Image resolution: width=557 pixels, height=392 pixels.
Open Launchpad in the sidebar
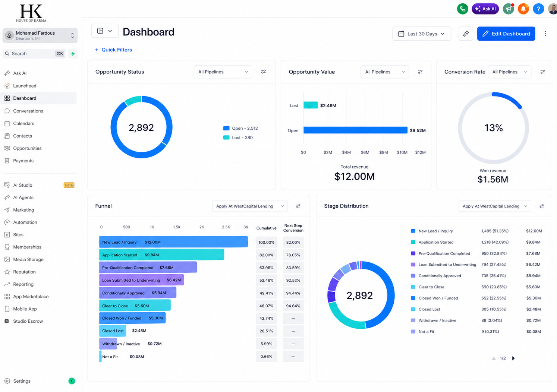pyautogui.click(x=25, y=86)
